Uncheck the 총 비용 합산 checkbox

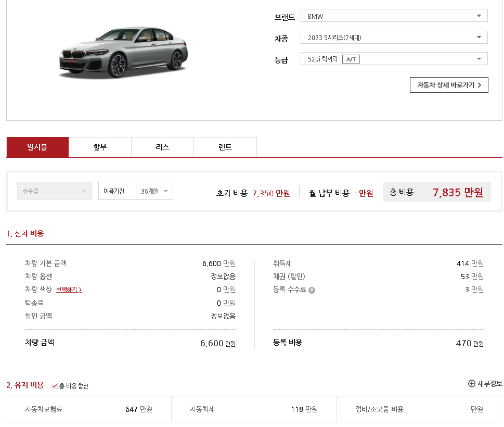coord(55,386)
